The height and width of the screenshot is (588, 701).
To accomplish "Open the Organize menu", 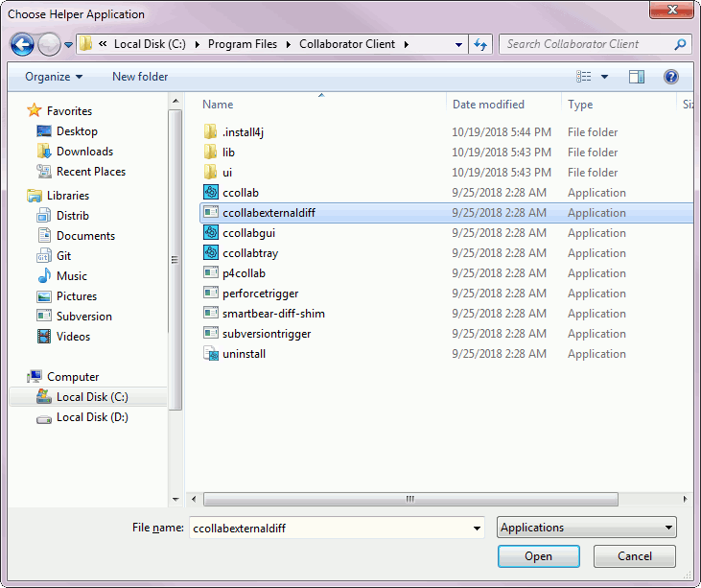I will (54, 77).
